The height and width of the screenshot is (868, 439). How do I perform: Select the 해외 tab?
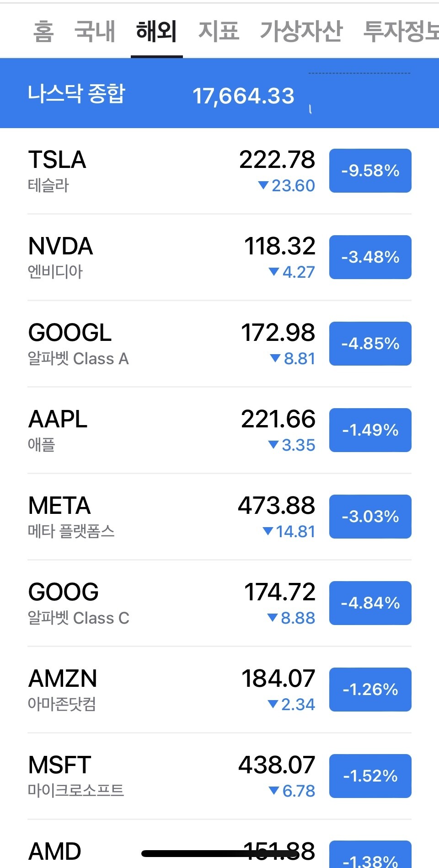tap(156, 32)
